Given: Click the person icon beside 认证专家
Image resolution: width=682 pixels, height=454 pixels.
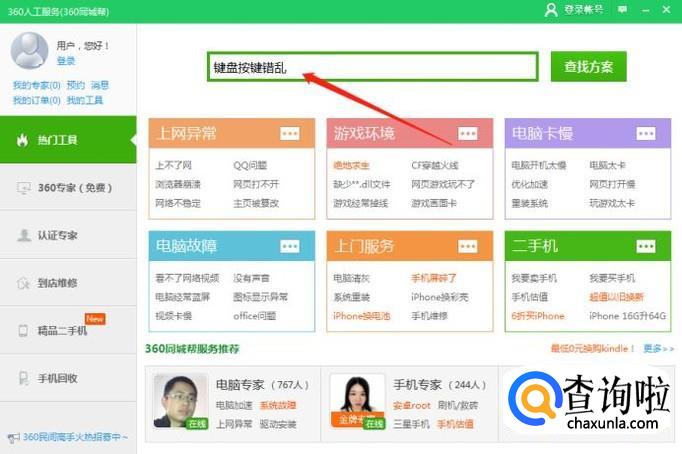Looking at the screenshot, I should [x=23, y=235].
